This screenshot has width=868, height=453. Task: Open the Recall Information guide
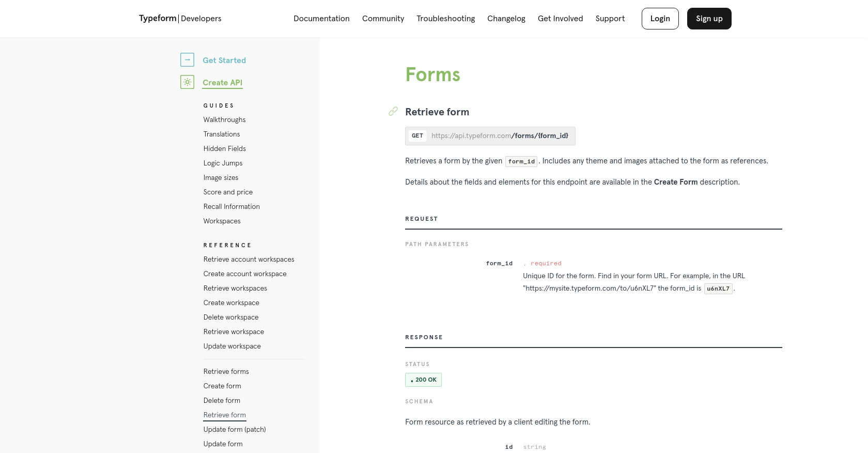[231, 206]
